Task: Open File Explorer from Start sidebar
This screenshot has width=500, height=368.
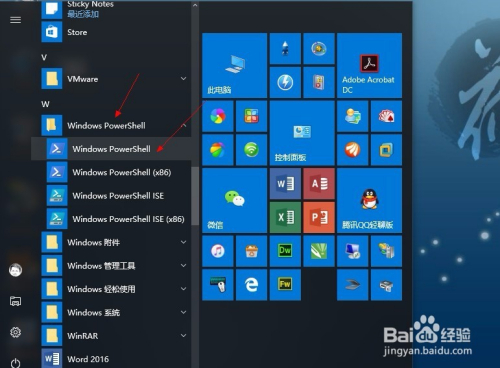Action: pos(15,301)
